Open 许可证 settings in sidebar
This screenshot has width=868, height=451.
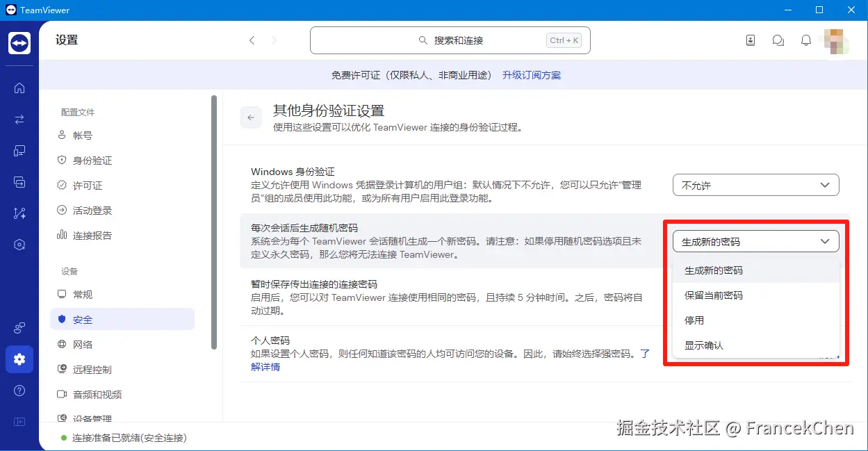pyautogui.click(x=122, y=186)
